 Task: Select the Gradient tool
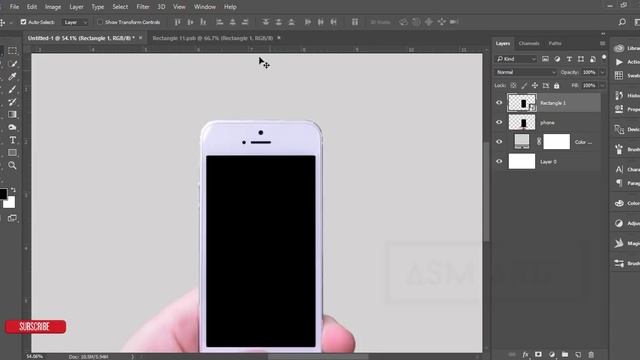12,114
